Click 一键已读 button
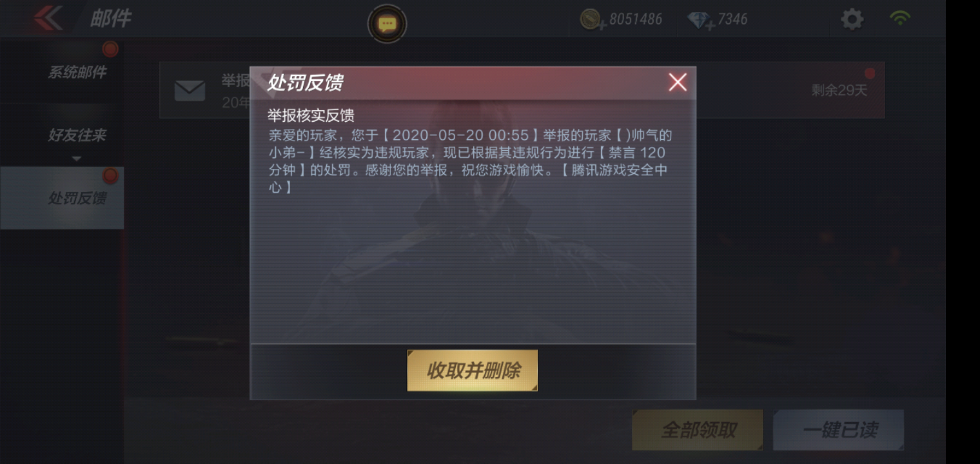 coord(839,430)
